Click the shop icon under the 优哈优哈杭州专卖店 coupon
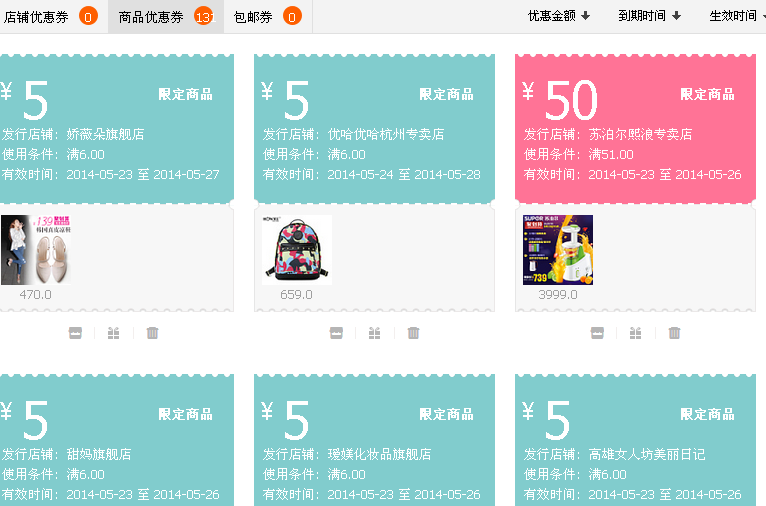This screenshot has height=506, width=766. 336,333
